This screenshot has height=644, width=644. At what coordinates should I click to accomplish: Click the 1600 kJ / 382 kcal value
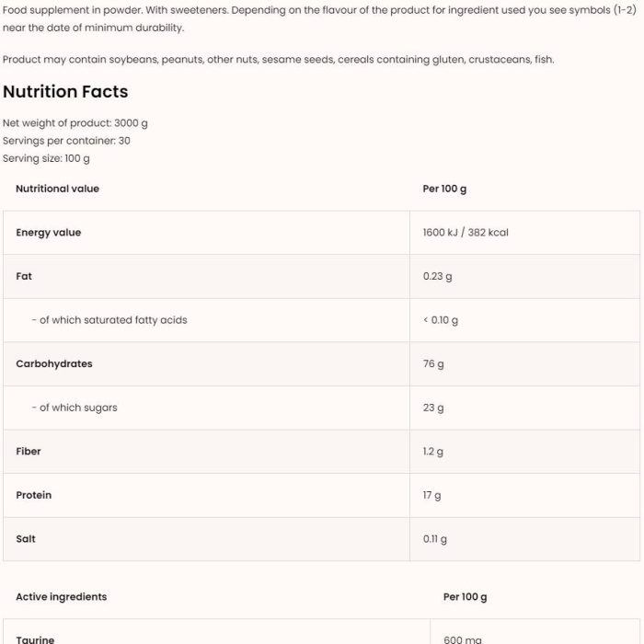pyautogui.click(x=466, y=233)
